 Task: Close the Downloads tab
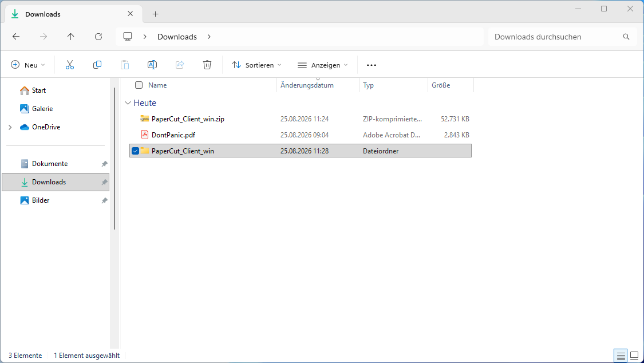coord(130,14)
